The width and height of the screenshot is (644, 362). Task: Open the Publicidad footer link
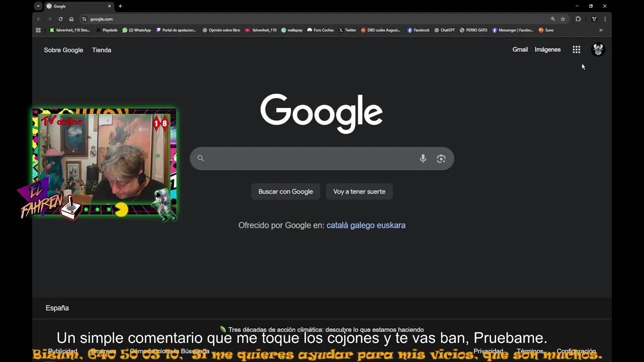pyautogui.click(x=63, y=351)
